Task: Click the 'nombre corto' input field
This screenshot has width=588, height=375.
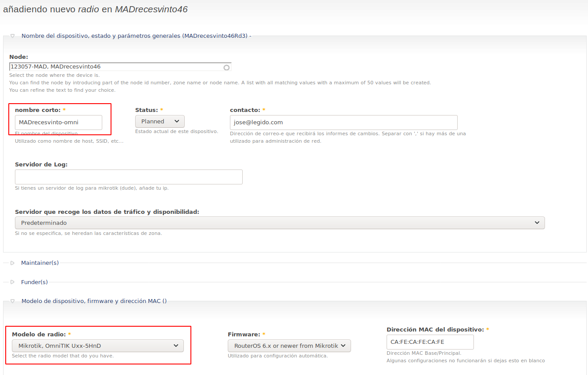Action: click(58, 123)
